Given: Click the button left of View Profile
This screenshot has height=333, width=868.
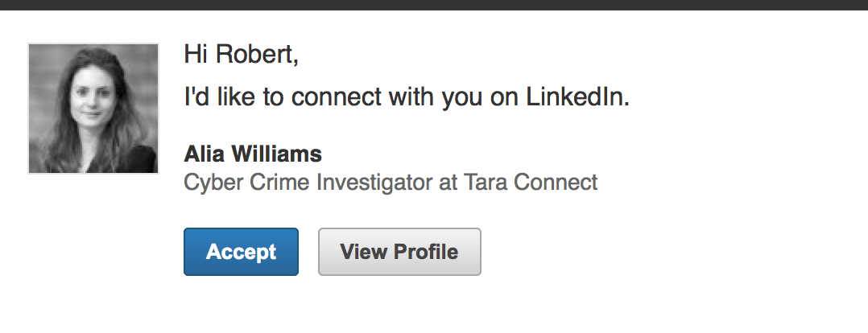Looking at the screenshot, I should 241,252.
